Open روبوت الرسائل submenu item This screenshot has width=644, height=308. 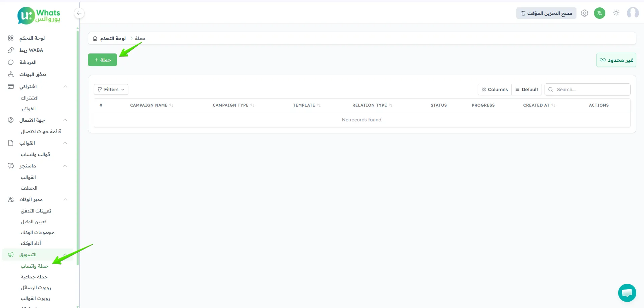pyautogui.click(x=36, y=287)
